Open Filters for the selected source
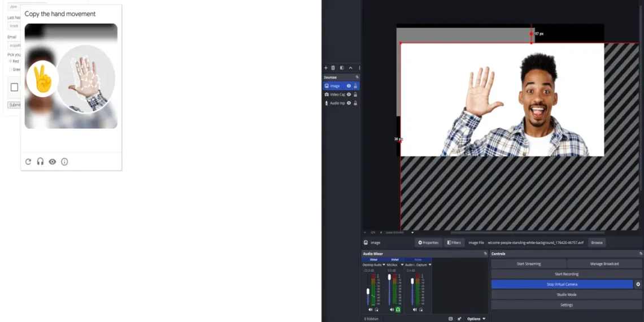644x322 pixels. 455,243
